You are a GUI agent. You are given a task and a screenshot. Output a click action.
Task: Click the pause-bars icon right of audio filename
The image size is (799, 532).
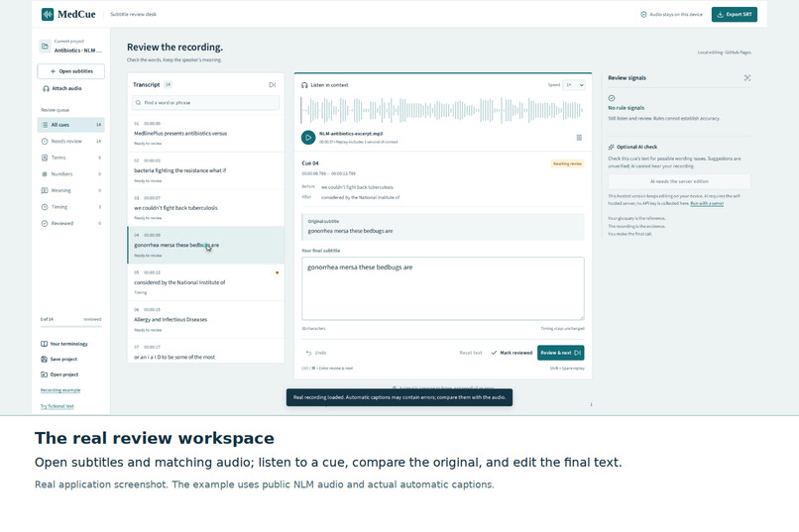579,138
